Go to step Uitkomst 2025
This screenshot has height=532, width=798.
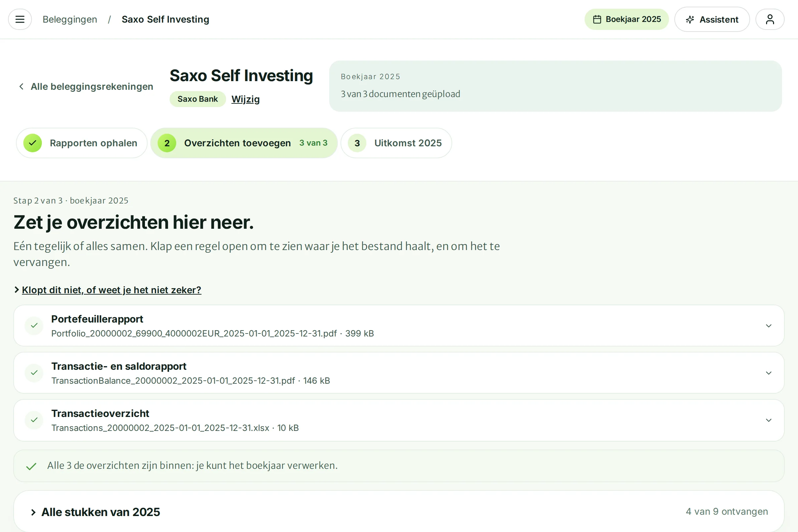(396, 143)
